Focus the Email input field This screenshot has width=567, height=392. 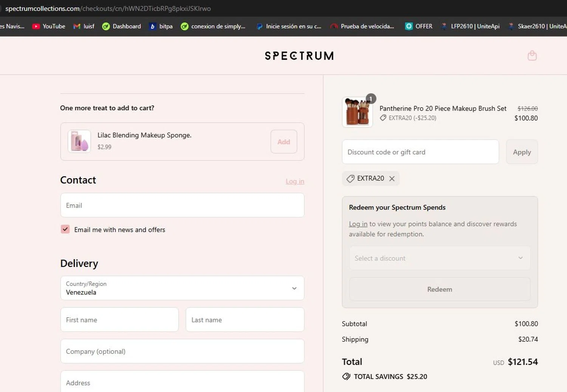182,205
